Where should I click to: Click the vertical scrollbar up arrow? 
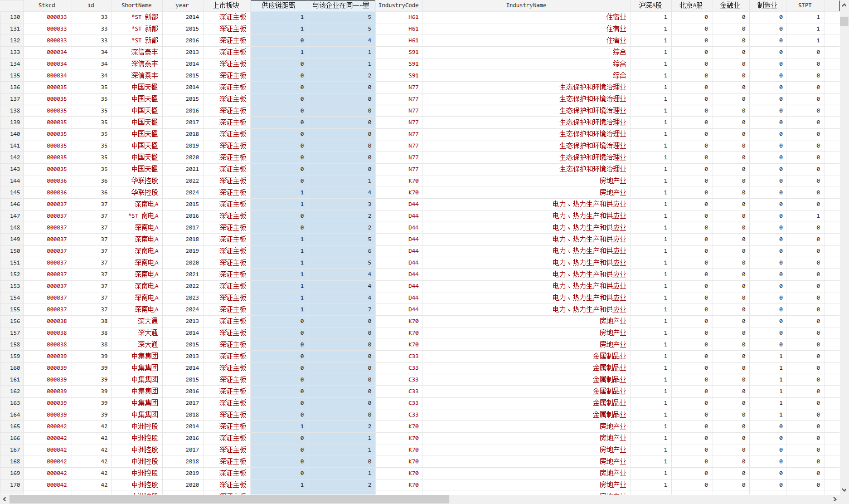point(844,6)
